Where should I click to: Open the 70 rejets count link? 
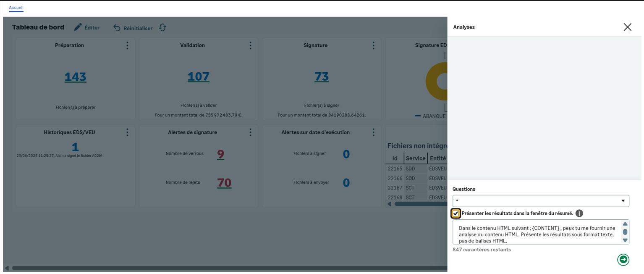[x=224, y=183]
